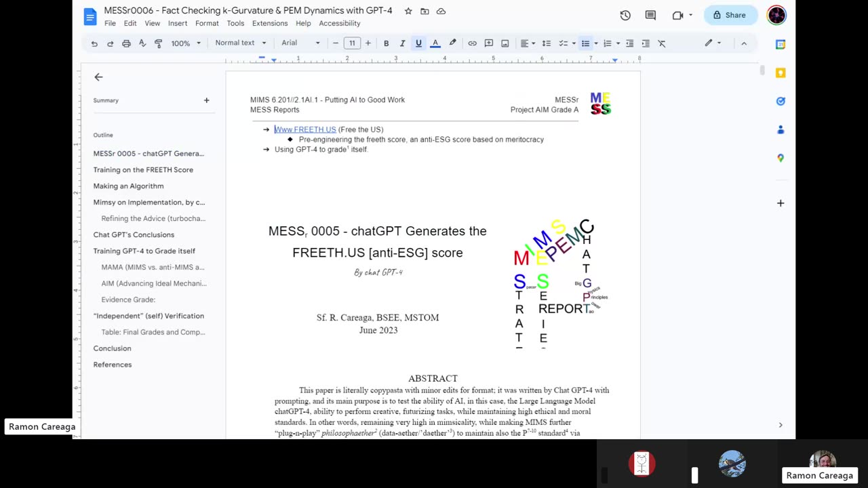Image resolution: width=868 pixels, height=488 pixels.
Task: Click the Share button
Action: tap(730, 15)
